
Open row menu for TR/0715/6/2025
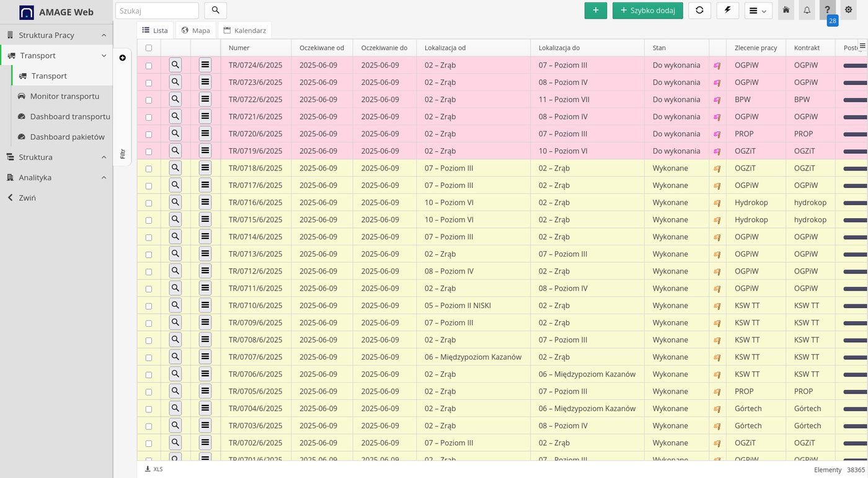(x=205, y=219)
